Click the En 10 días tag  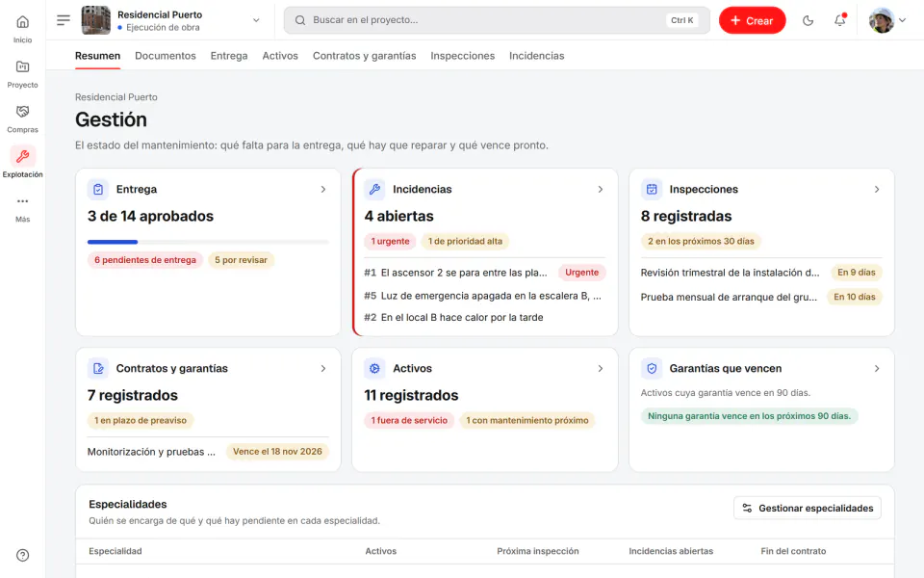tap(855, 297)
